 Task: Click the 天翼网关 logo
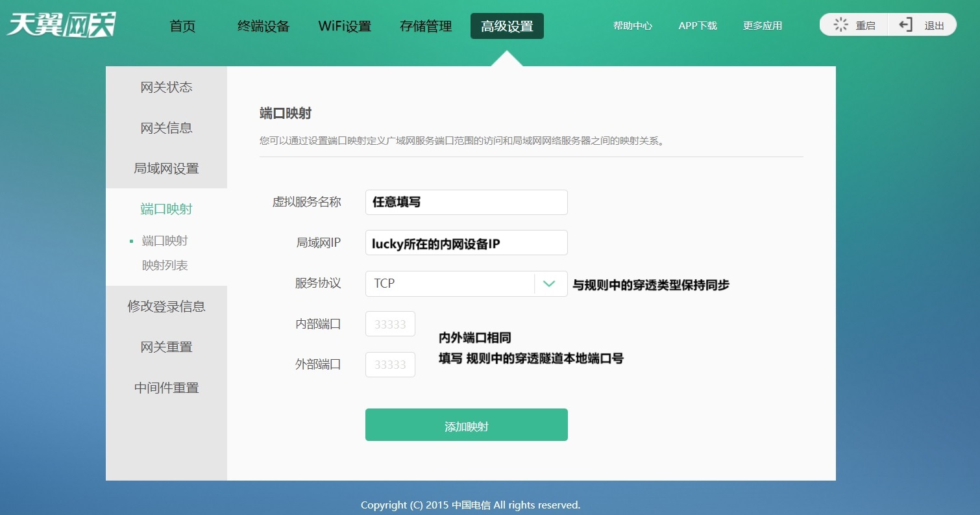61,25
